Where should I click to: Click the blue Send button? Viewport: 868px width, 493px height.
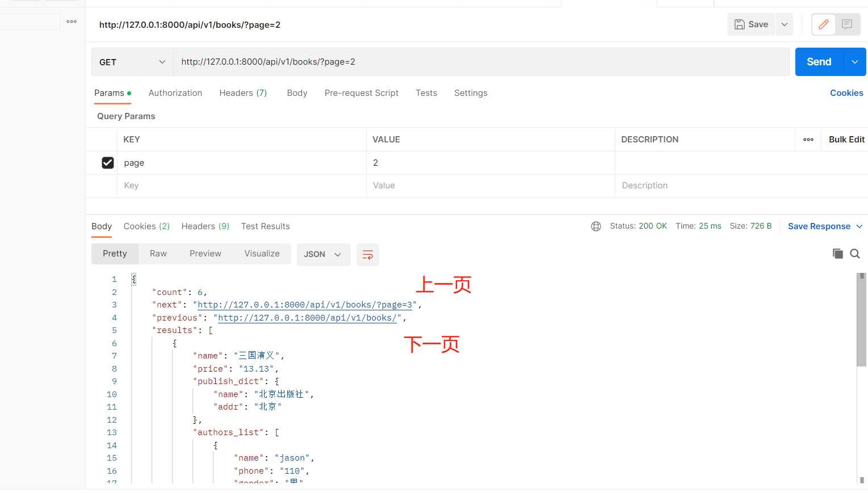pyautogui.click(x=819, y=62)
